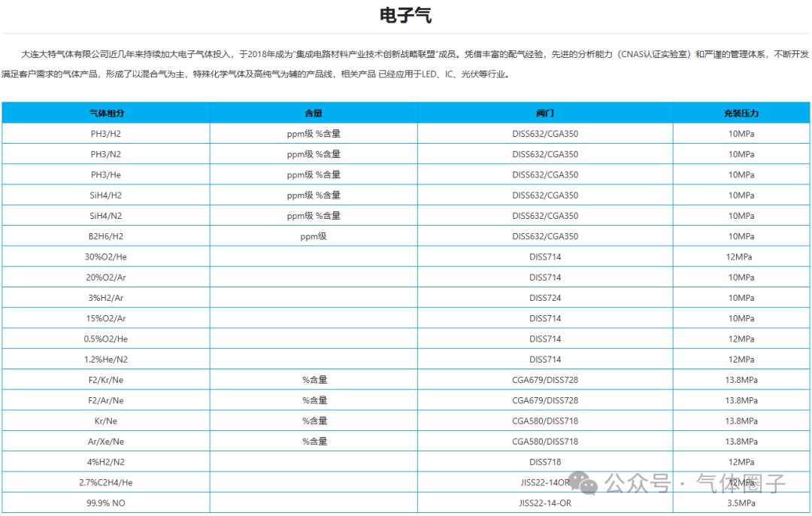Select the 充装压力 column header
This screenshot has width=812, height=516.
(x=741, y=113)
